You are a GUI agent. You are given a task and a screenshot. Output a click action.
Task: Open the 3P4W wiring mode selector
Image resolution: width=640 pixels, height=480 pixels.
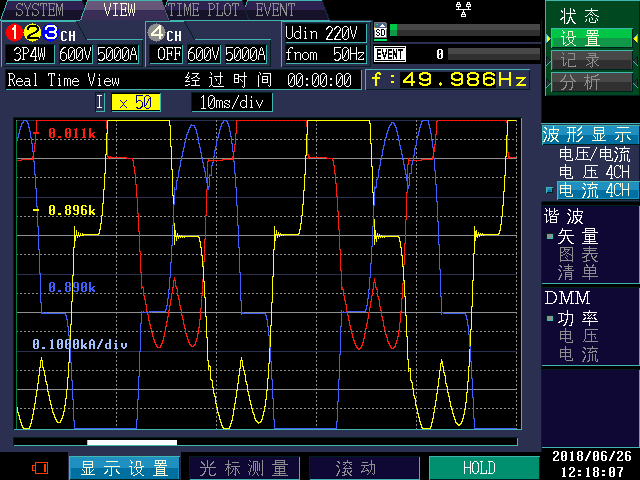31,54
